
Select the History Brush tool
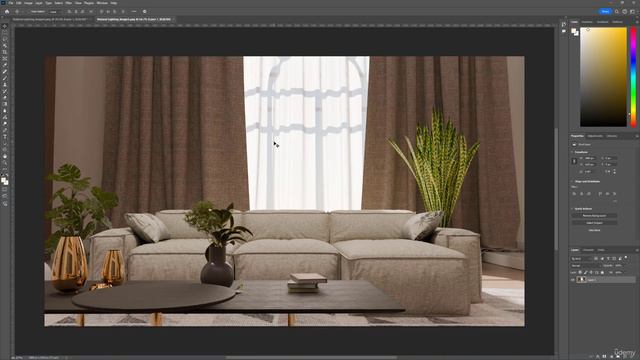point(5,91)
